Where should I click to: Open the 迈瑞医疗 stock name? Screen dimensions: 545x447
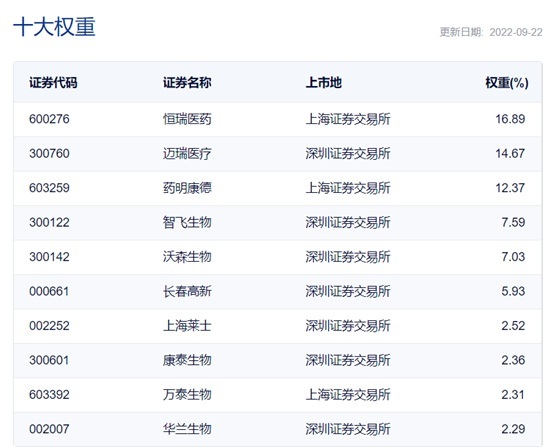click(187, 153)
